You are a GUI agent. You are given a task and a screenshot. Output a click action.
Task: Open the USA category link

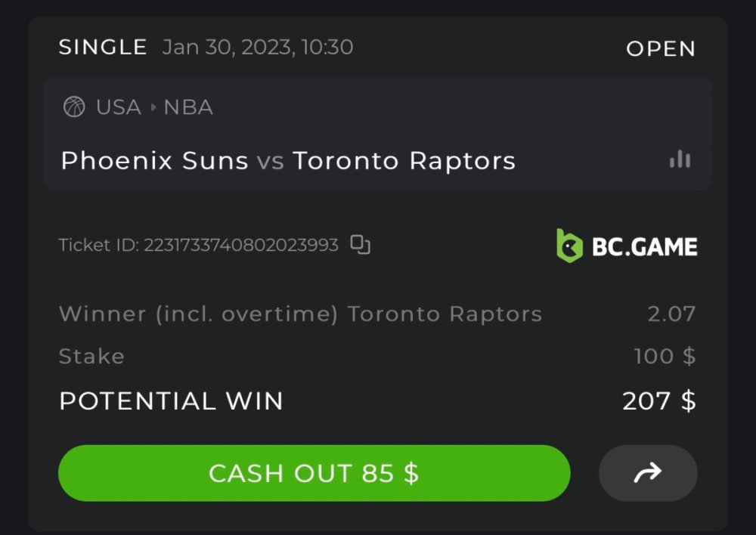pos(119,107)
